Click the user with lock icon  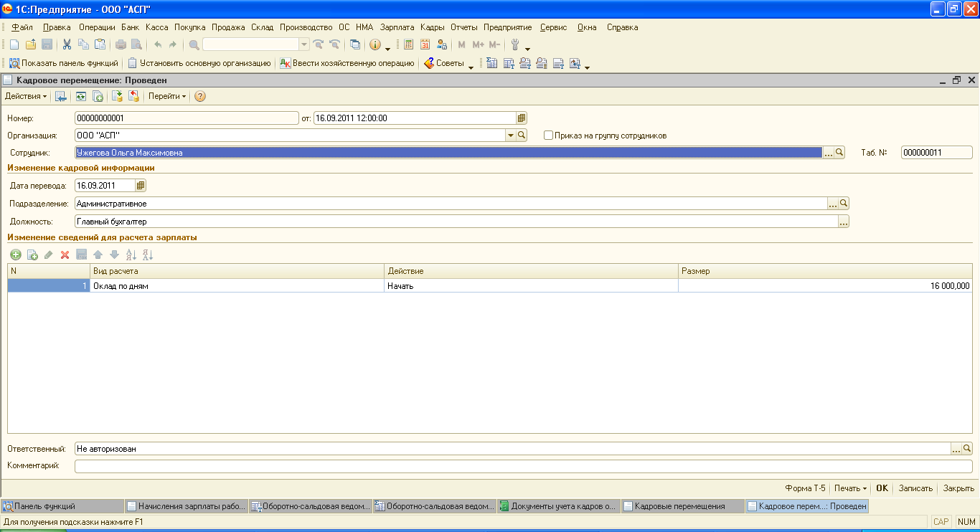coord(442,44)
